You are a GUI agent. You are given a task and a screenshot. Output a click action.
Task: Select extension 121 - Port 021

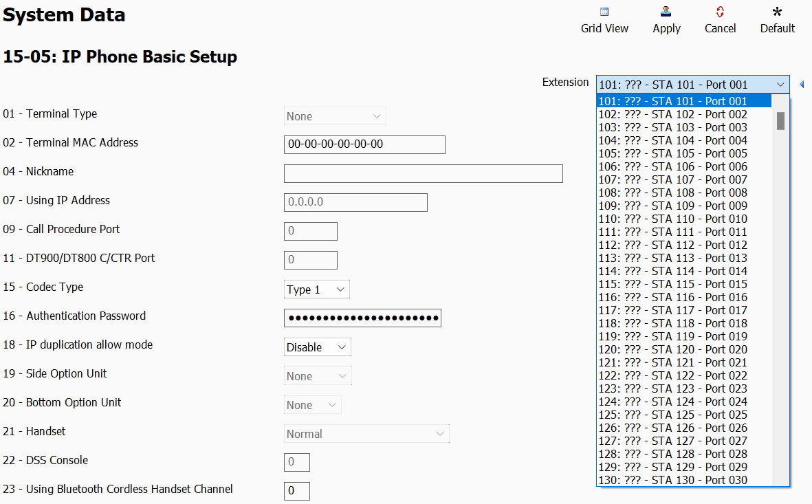684,362
